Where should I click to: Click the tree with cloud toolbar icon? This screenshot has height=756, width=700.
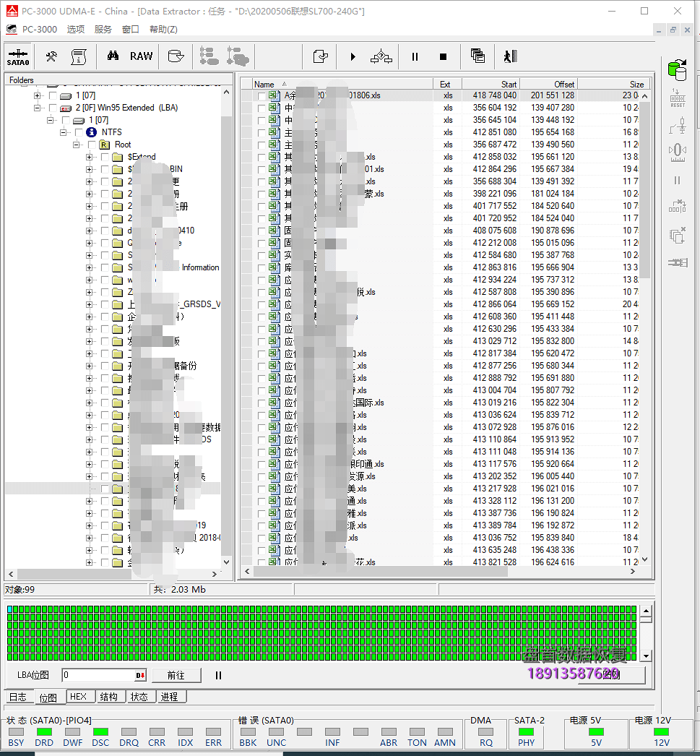pos(238,56)
